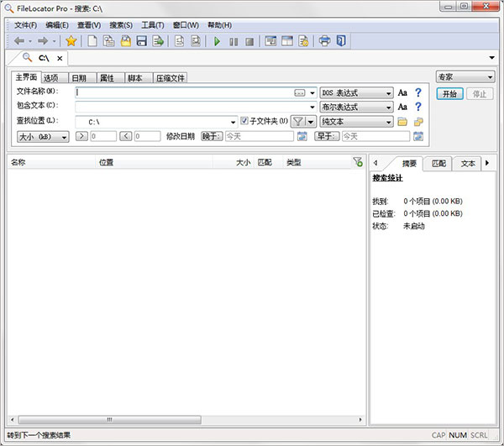Toggle case sensitivity Aa for file name
The image size is (504, 446).
402,93
